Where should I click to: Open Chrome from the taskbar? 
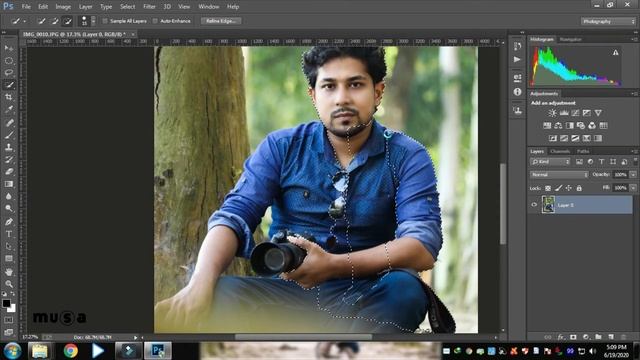click(x=70, y=351)
